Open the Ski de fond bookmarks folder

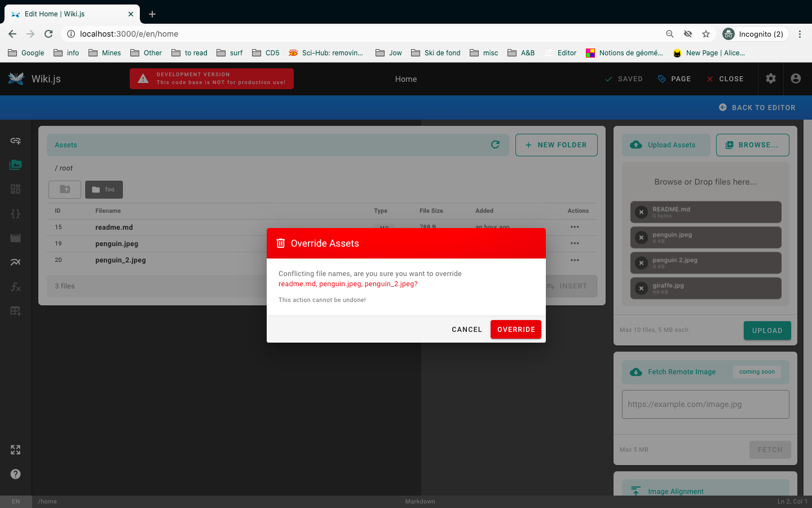[x=436, y=53]
